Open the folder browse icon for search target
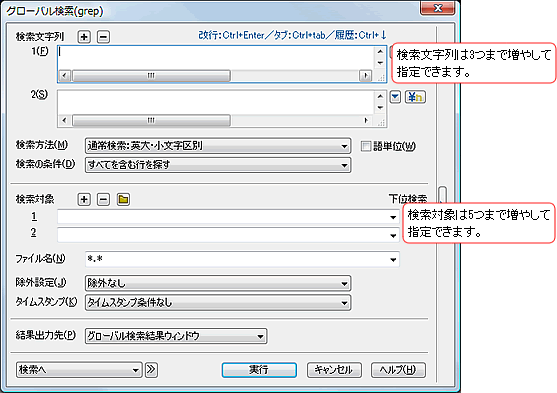This screenshot has width=557, height=393. click(x=123, y=199)
